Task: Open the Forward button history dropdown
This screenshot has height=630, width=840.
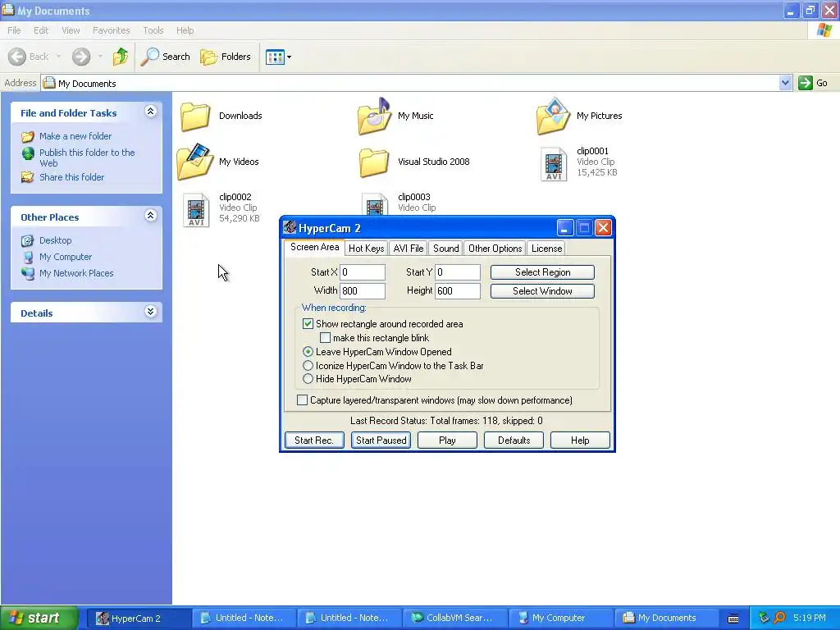Action: tap(100, 57)
